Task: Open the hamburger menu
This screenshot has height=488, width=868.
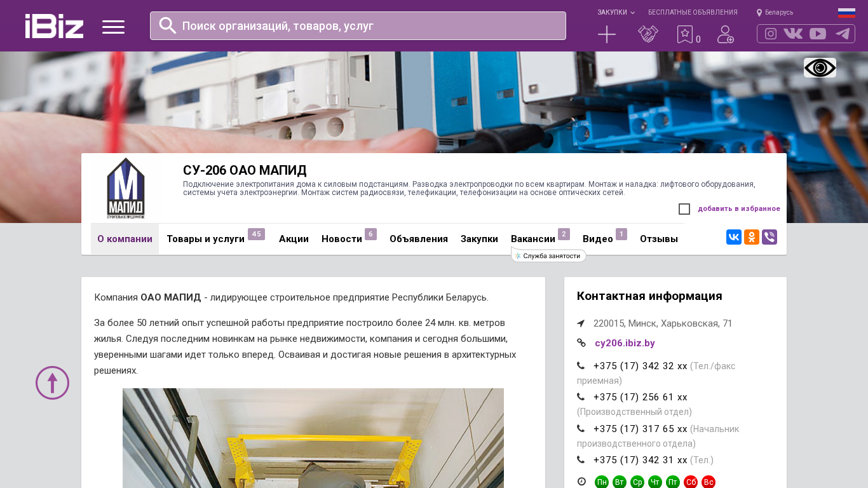Action: [x=113, y=27]
